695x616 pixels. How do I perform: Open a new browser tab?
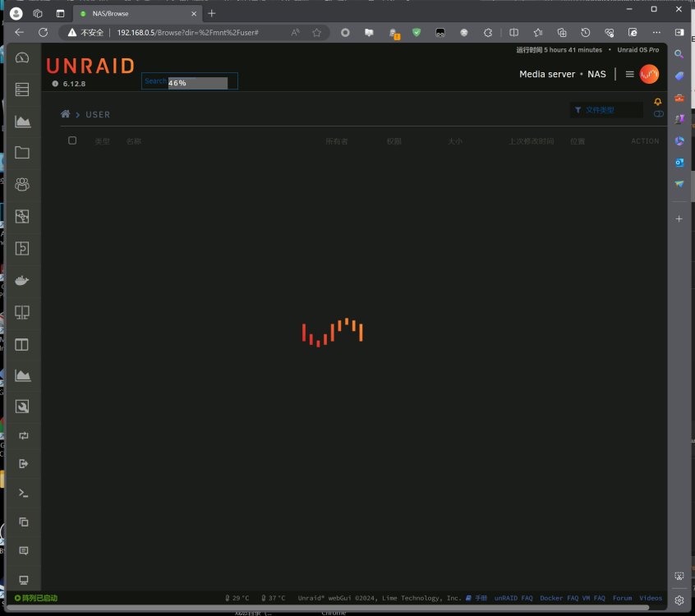tap(212, 14)
